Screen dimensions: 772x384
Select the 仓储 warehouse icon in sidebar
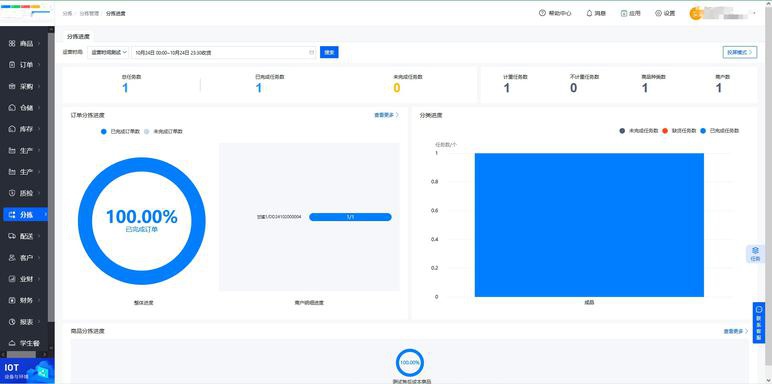[12, 107]
